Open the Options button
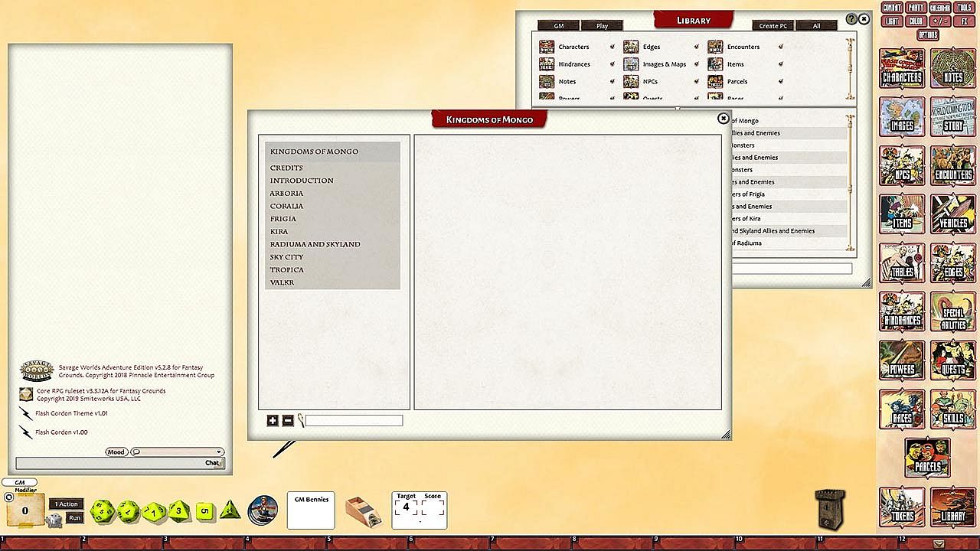Image resolution: width=980 pixels, height=551 pixels. coord(927,35)
